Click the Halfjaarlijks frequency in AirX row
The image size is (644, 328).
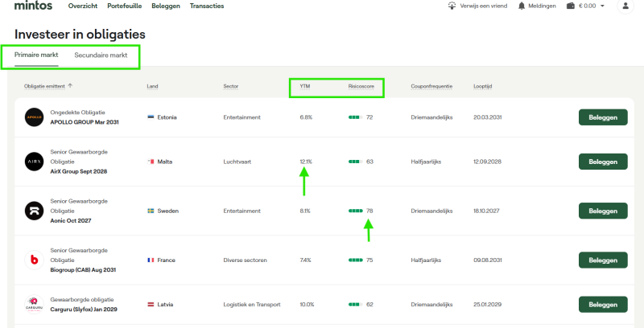tap(426, 162)
